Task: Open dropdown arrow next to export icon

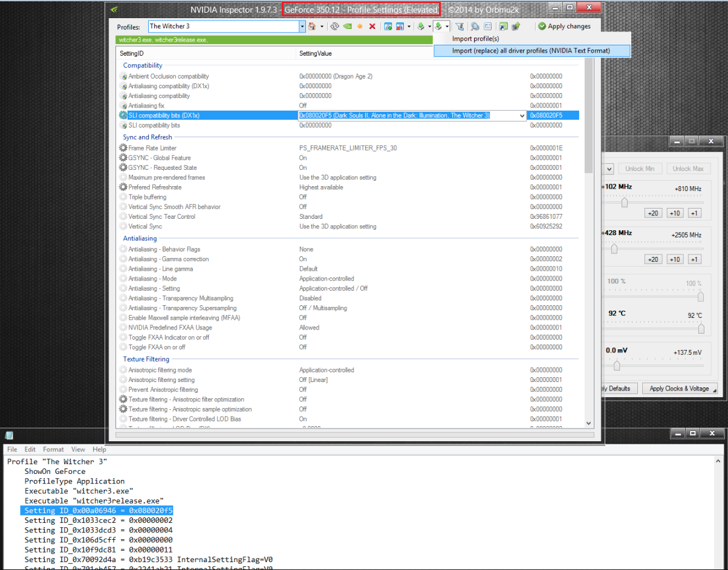Action: coord(429,27)
